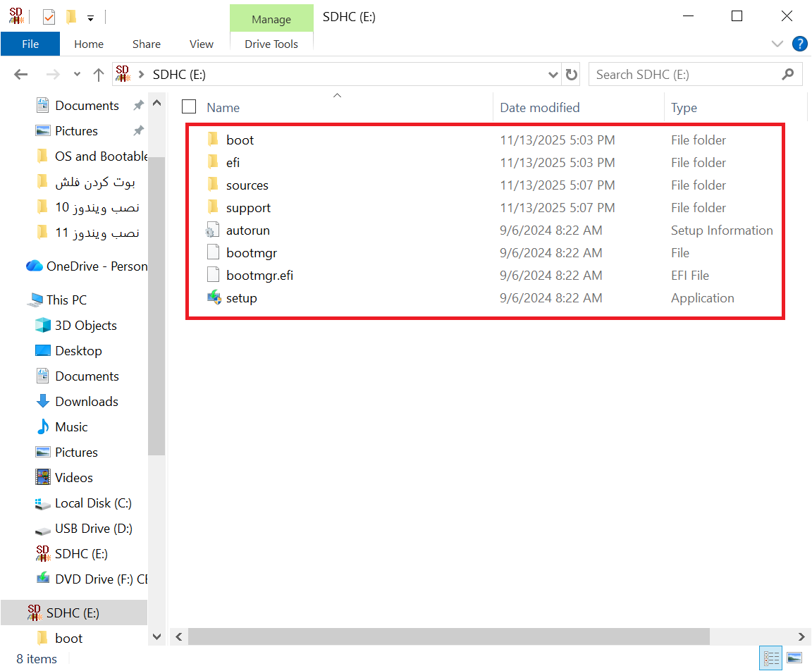Open the Drive Tools tab
The width and height of the screenshot is (812, 671).
(x=271, y=44)
